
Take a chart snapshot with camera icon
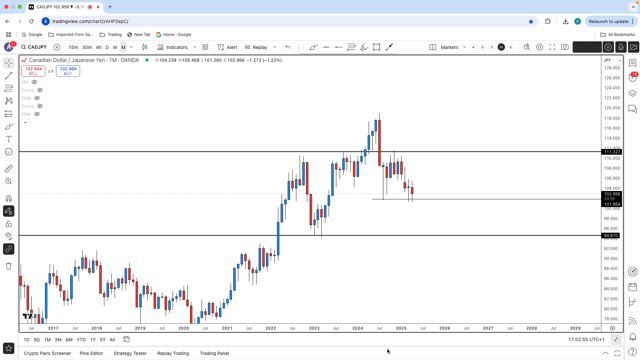[564, 47]
